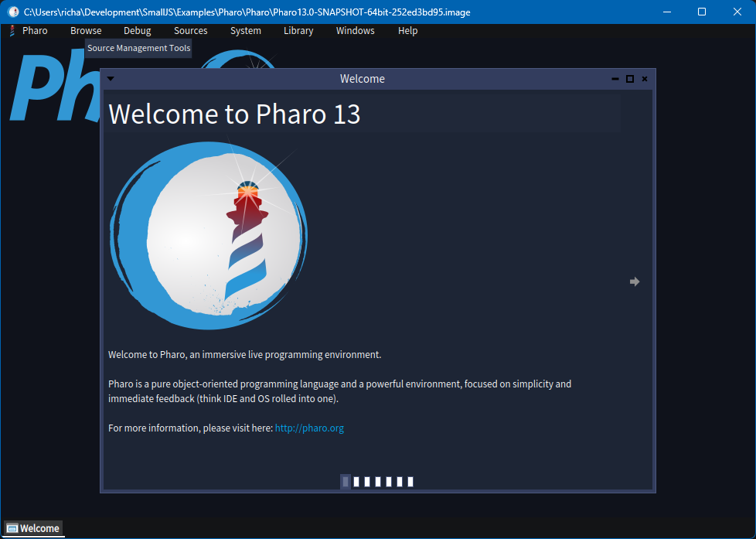Jump to second welcome page indicator
The image size is (756, 539).
click(356, 482)
